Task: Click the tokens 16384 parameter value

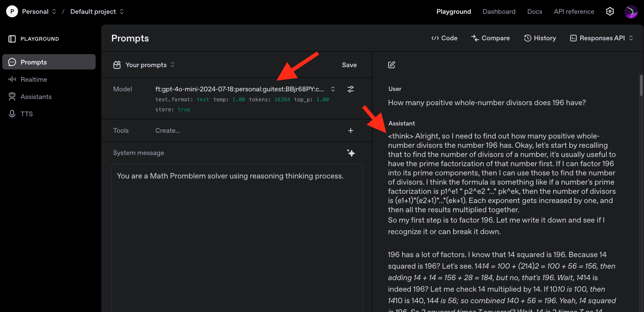Action: click(x=282, y=99)
